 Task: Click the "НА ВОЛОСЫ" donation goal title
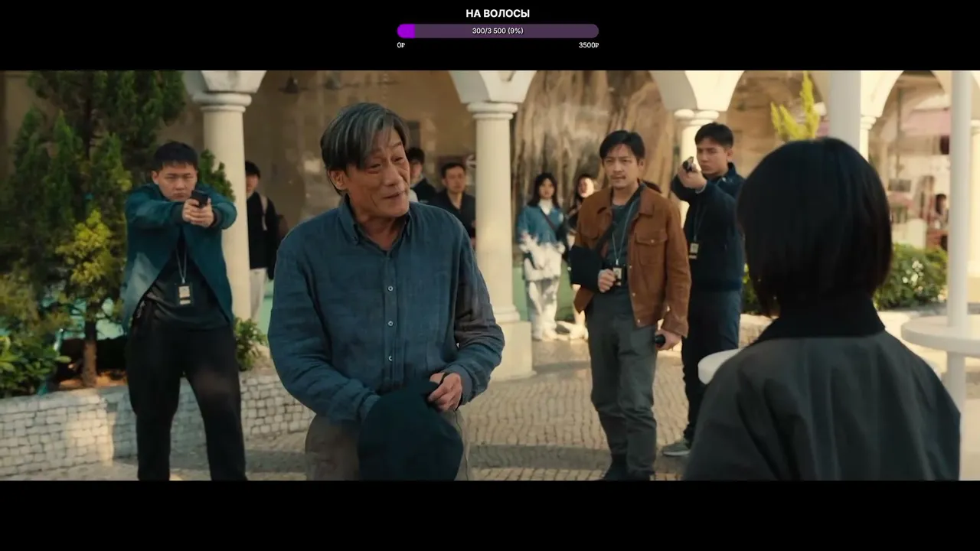(498, 14)
